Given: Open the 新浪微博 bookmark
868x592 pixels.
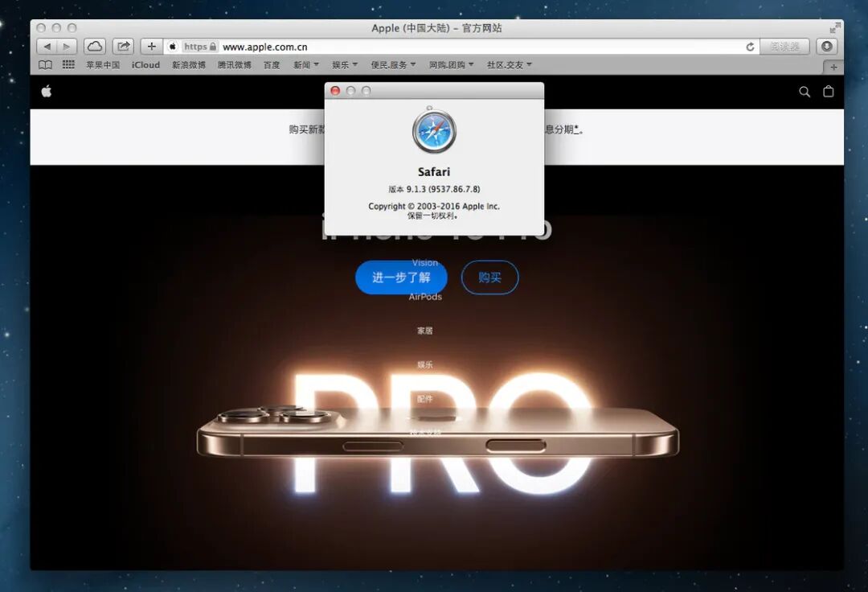Looking at the screenshot, I should tap(189, 65).
